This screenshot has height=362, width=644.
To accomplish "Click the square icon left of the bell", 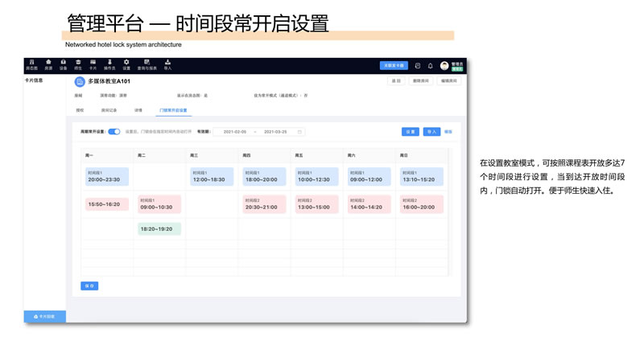I will pyautogui.click(x=418, y=66).
